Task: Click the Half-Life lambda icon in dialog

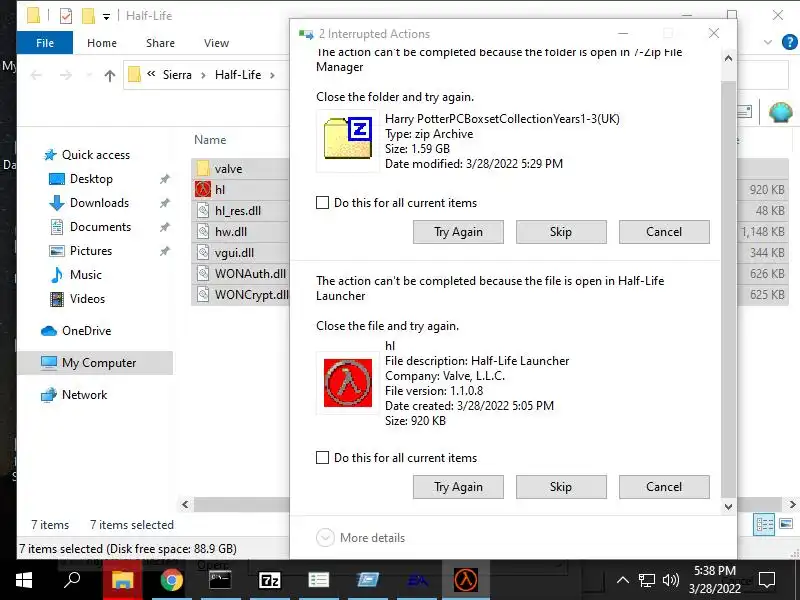Action: click(x=347, y=383)
